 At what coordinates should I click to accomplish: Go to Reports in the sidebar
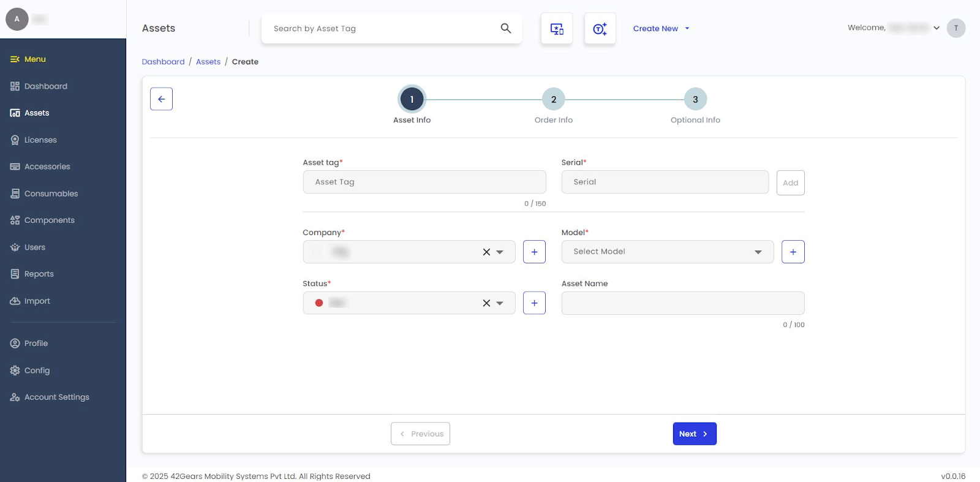(x=39, y=274)
